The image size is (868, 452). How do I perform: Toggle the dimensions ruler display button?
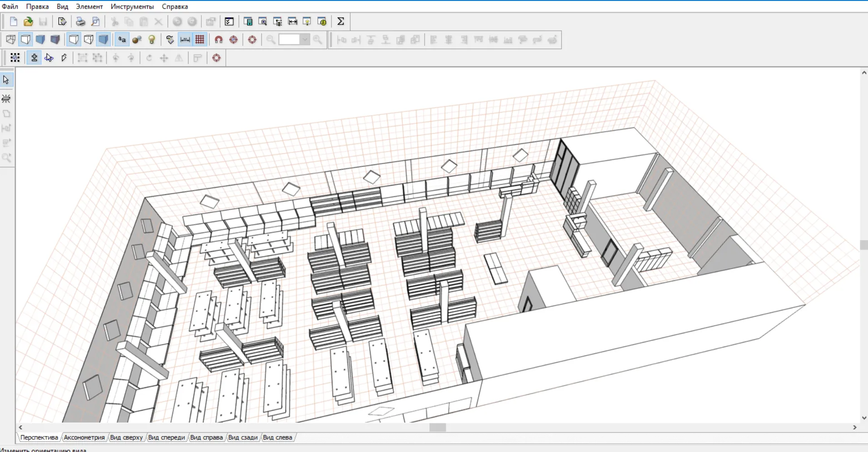click(185, 40)
